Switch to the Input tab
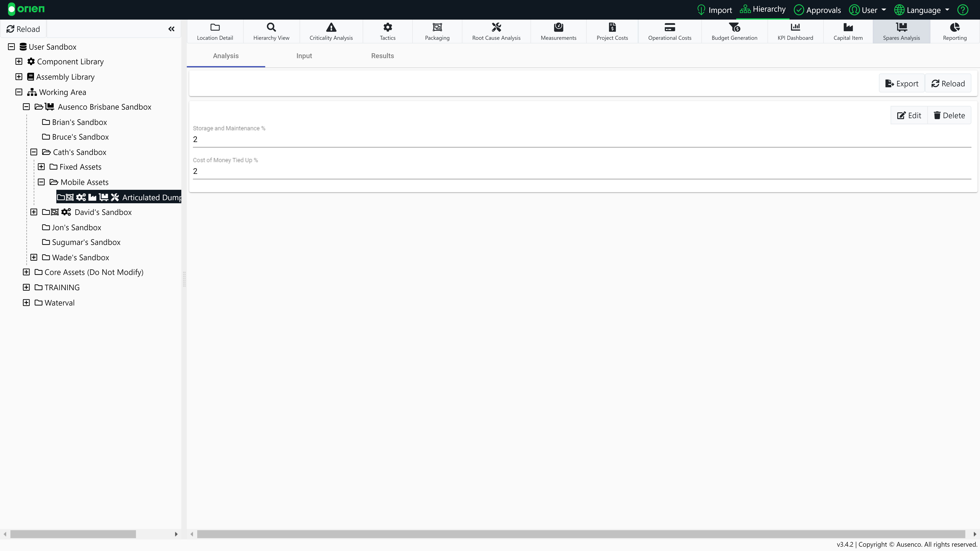Image resolution: width=980 pixels, height=551 pixels. click(x=304, y=56)
